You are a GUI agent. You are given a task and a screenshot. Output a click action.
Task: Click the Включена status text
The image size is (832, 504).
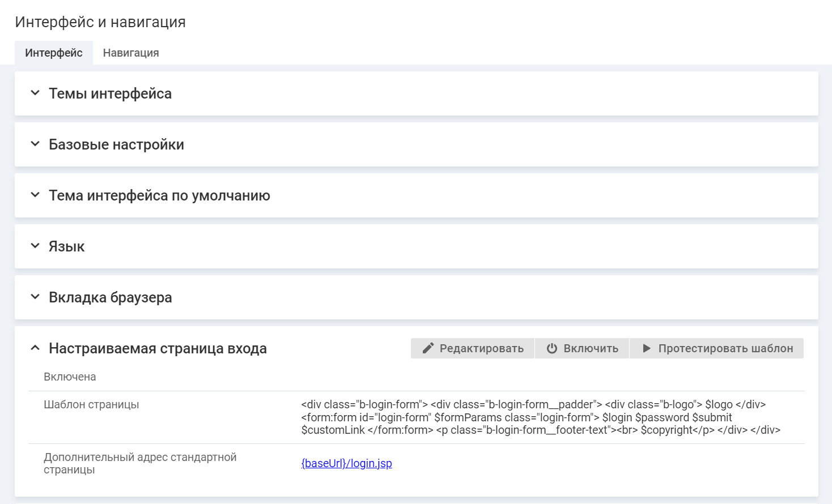click(x=70, y=377)
